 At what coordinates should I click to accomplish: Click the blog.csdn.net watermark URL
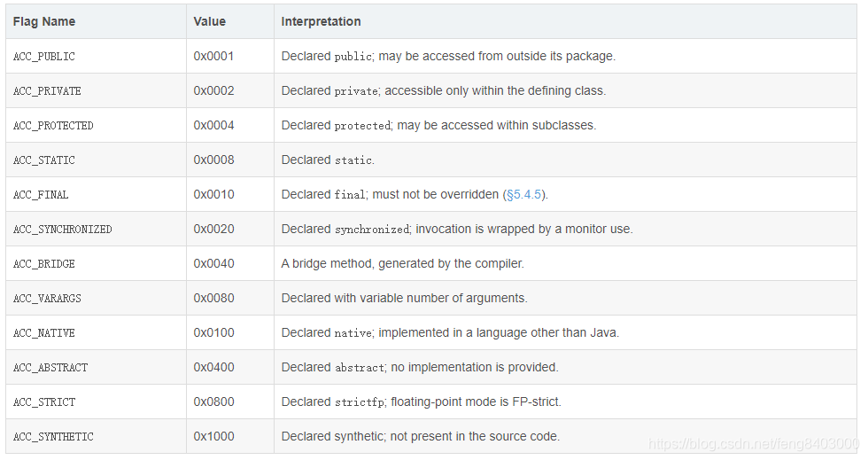coord(754,443)
